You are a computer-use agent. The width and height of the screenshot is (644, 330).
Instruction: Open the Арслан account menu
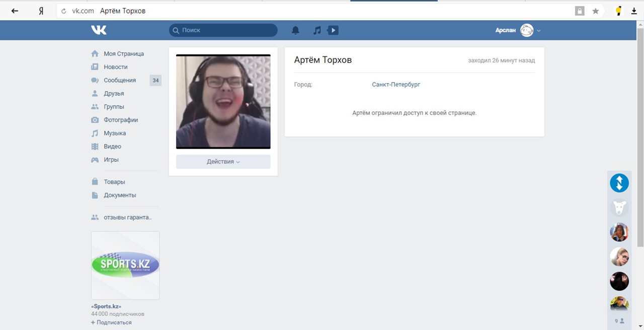pos(518,30)
